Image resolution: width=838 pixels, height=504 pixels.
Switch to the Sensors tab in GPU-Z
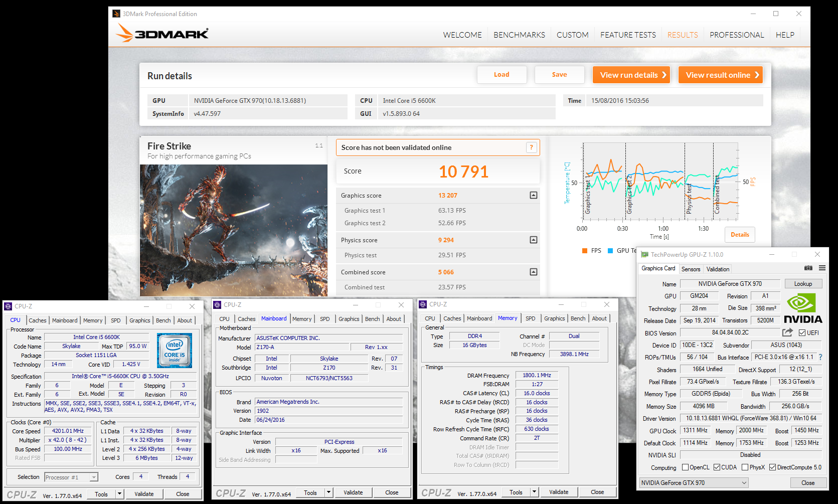[691, 269]
